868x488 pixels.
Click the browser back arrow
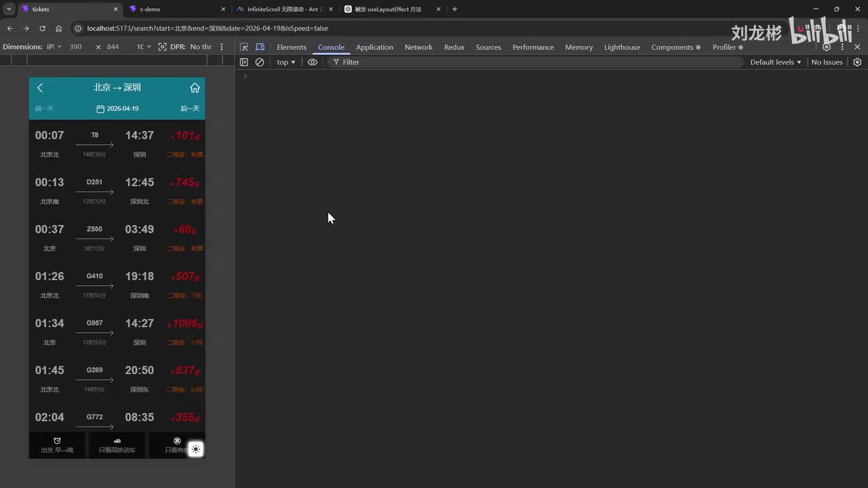click(9, 28)
